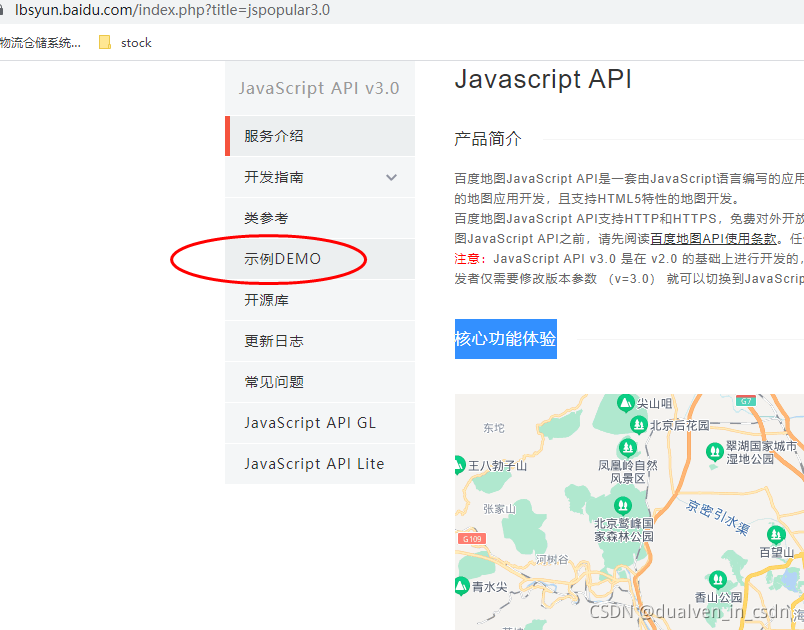This screenshot has height=630, width=804.
Task: Open the stock bookmark folder
Action: pyautogui.click(x=126, y=43)
